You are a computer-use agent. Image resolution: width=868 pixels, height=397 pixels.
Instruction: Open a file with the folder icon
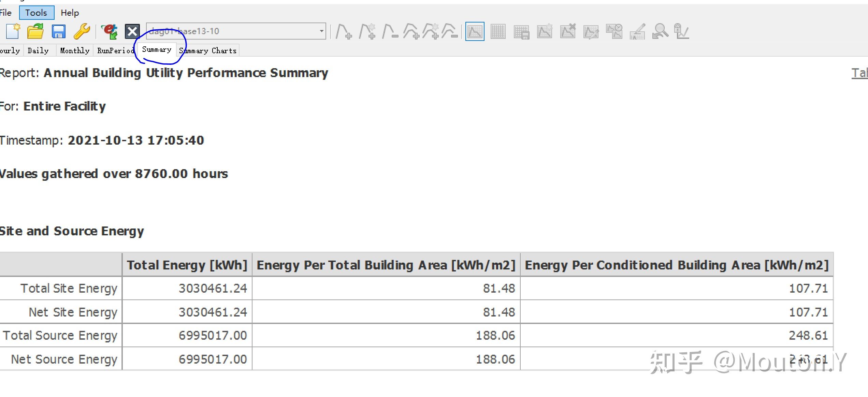tap(35, 31)
